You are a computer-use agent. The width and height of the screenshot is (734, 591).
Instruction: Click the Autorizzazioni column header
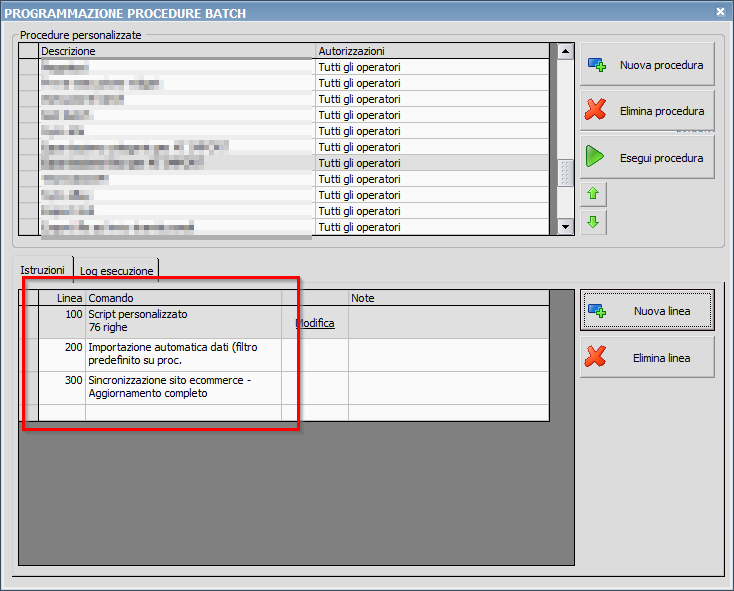(432, 51)
